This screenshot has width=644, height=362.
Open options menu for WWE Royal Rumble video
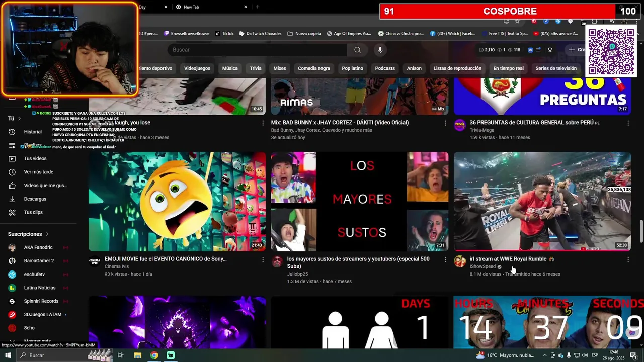coord(628,259)
